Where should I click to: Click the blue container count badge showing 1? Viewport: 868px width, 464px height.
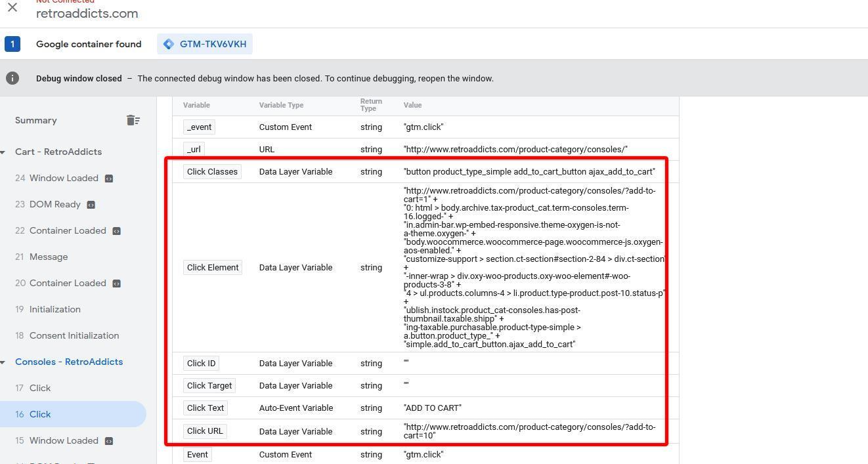12,43
